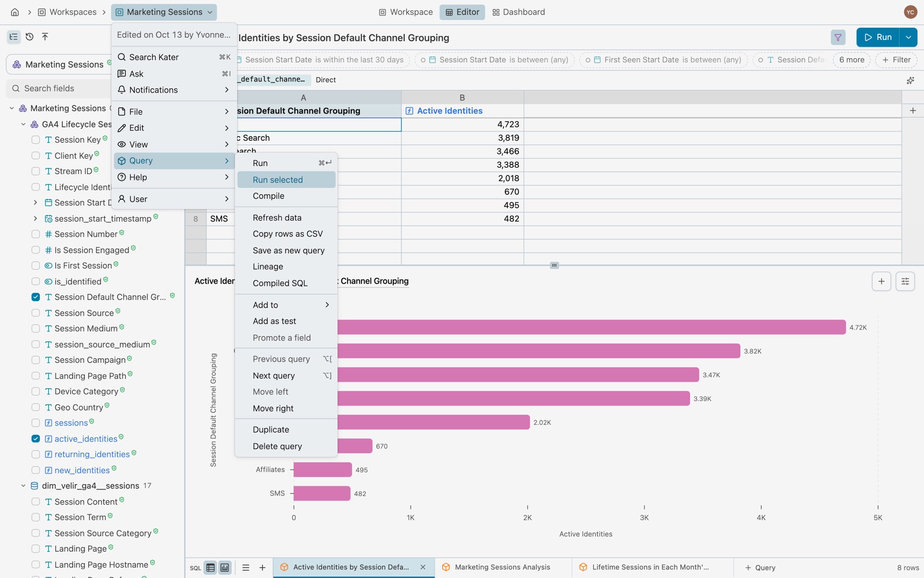Click the history clock icon
This screenshot has width=924, height=578.
pyautogui.click(x=30, y=36)
